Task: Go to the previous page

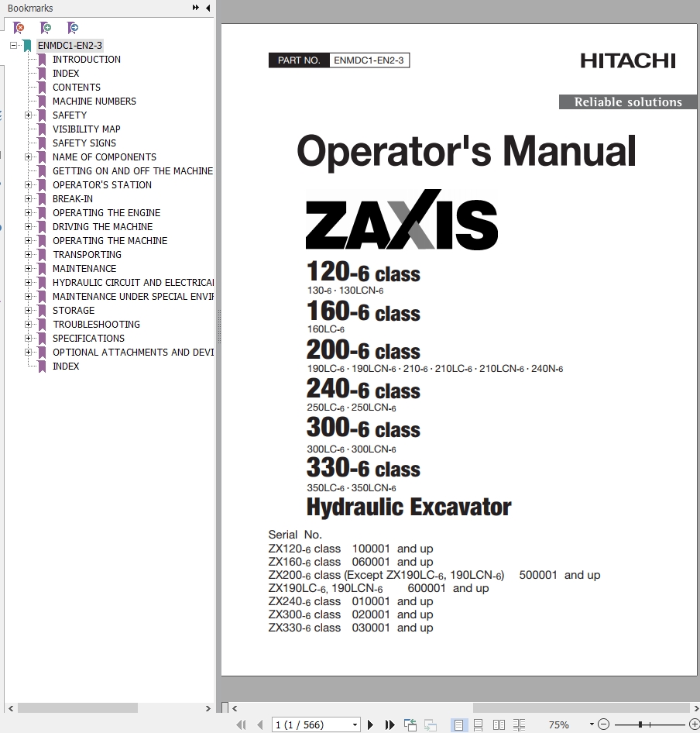Action: pos(260,724)
